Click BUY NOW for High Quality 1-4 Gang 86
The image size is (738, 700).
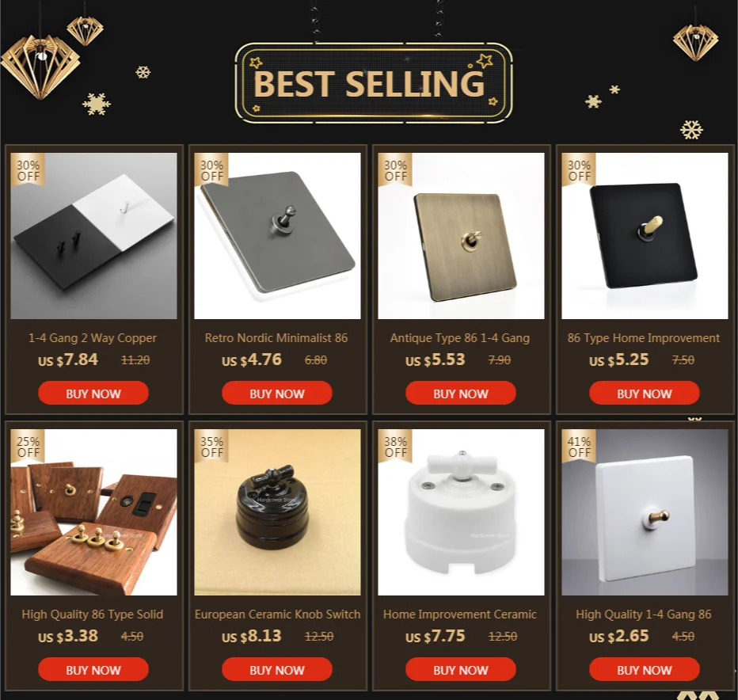coord(644,669)
